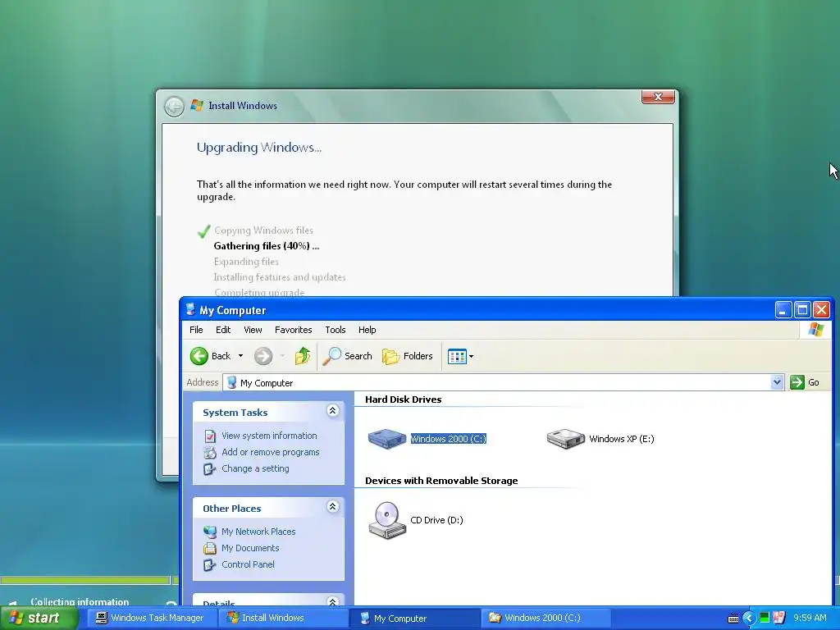The height and width of the screenshot is (630, 840).
Task: Click the 9:59 AM clock
Action: 810,619
